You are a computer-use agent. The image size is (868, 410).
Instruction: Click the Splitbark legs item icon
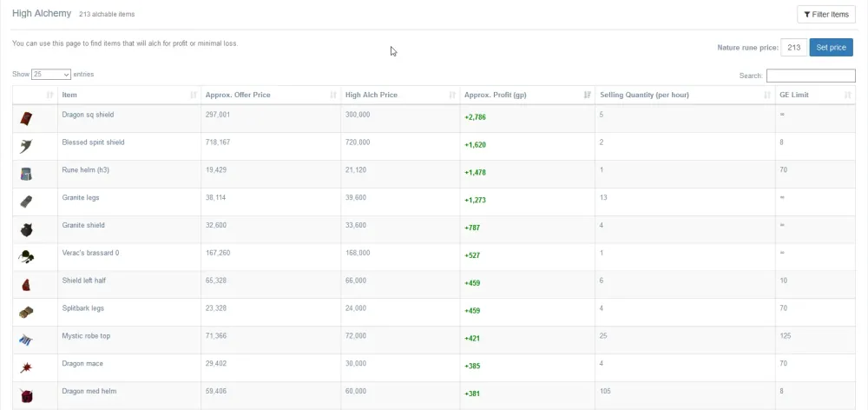26,313
